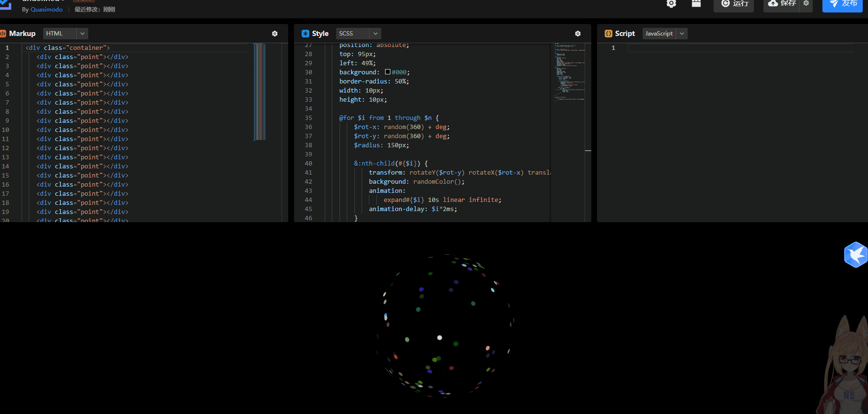Select the SCSS style type box
This screenshot has width=868, height=414.
point(352,34)
